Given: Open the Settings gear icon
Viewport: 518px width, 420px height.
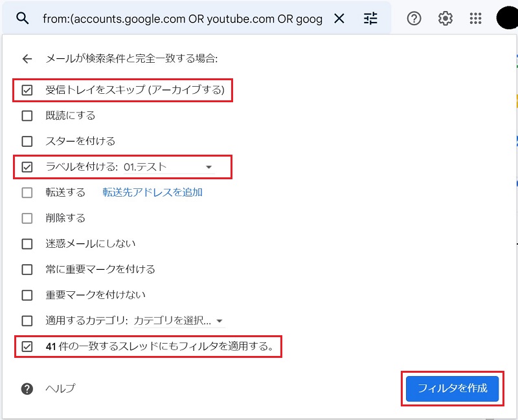Looking at the screenshot, I should point(445,19).
